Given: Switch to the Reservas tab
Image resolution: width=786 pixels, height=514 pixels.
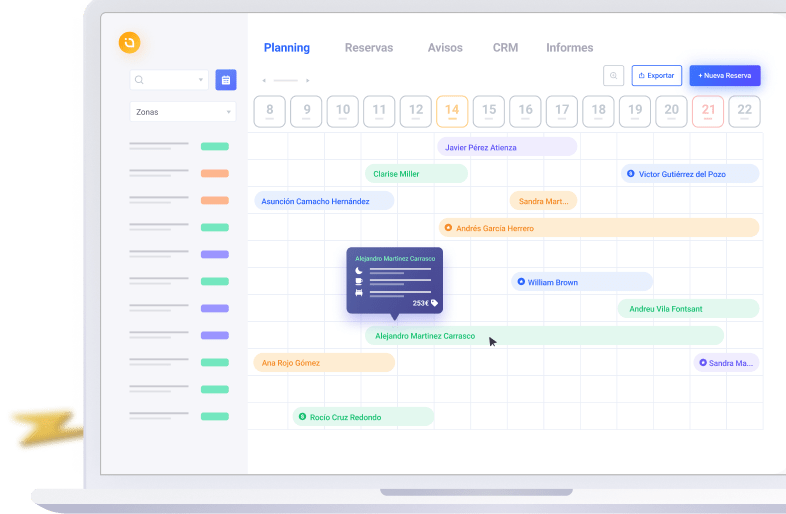Looking at the screenshot, I should click(369, 48).
